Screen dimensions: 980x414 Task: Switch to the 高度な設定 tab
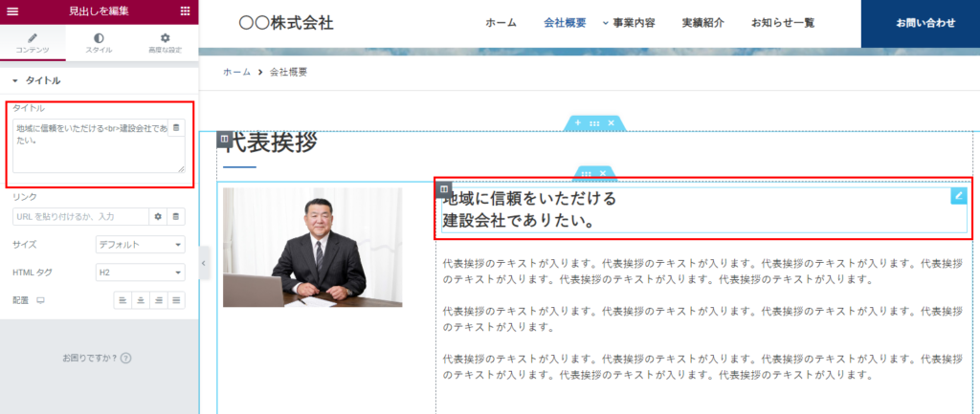164,43
